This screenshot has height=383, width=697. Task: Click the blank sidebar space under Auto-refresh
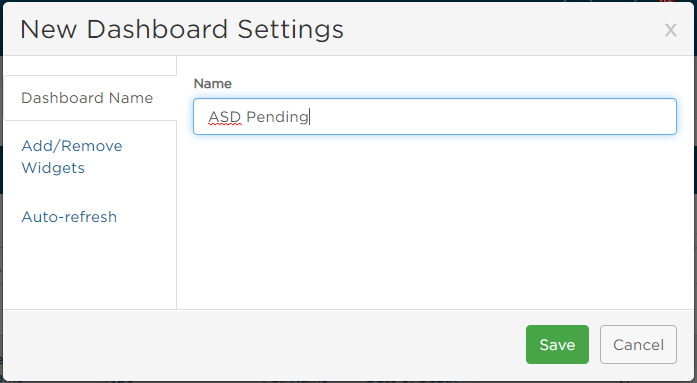click(90, 269)
